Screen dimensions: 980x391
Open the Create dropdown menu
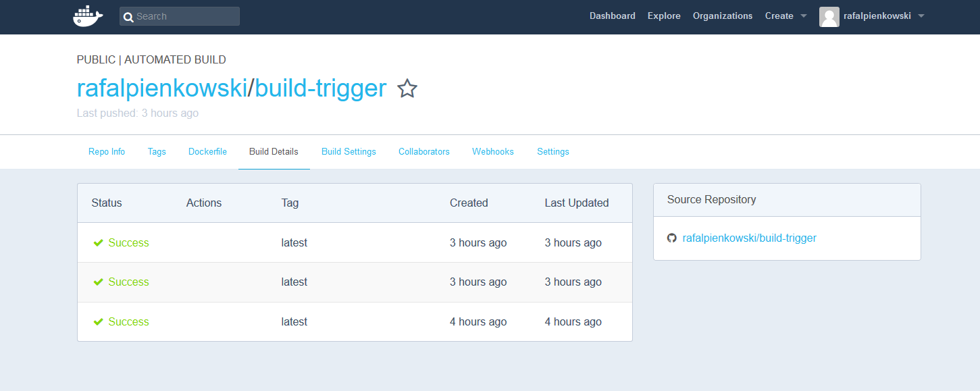tap(785, 16)
